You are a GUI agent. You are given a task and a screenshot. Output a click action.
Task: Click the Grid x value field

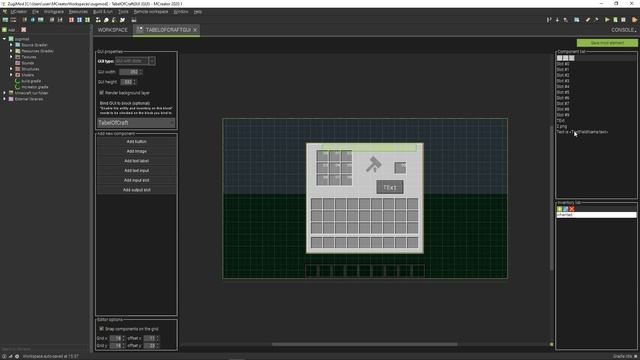tap(117, 338)
